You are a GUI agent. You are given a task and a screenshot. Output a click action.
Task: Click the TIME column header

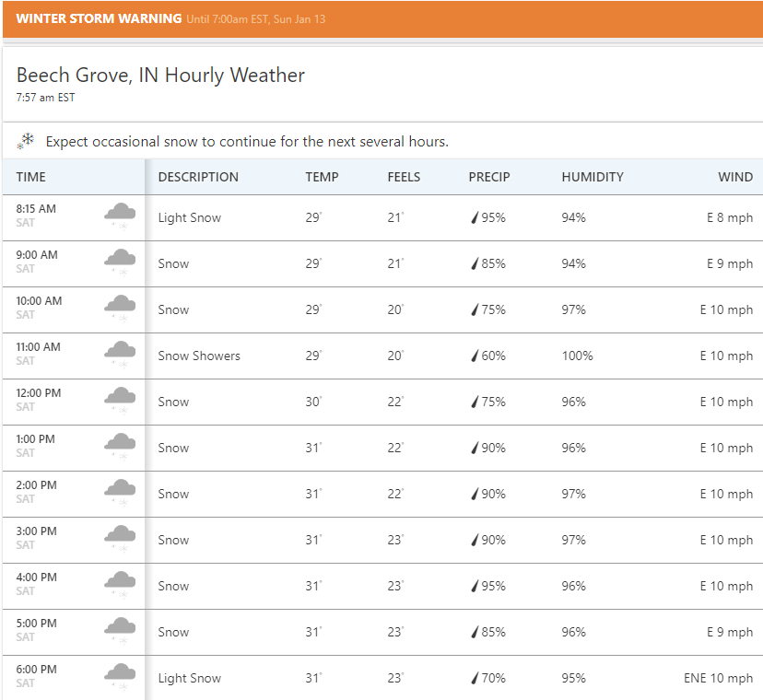click(x=31, y=177)
